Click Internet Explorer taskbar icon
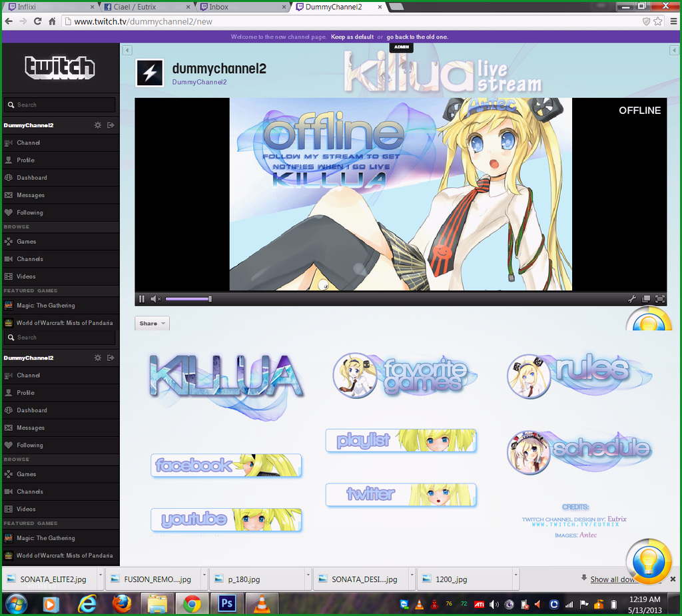 coord(87,604)
